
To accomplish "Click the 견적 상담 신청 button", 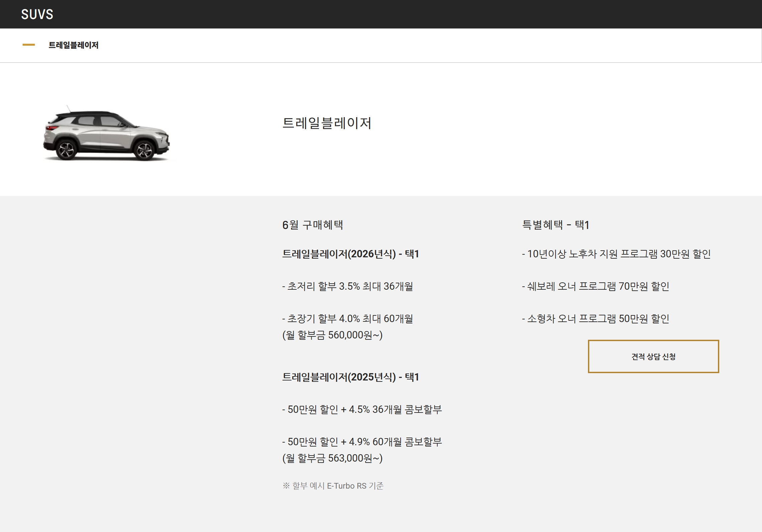I will click(x=653, y=356).
